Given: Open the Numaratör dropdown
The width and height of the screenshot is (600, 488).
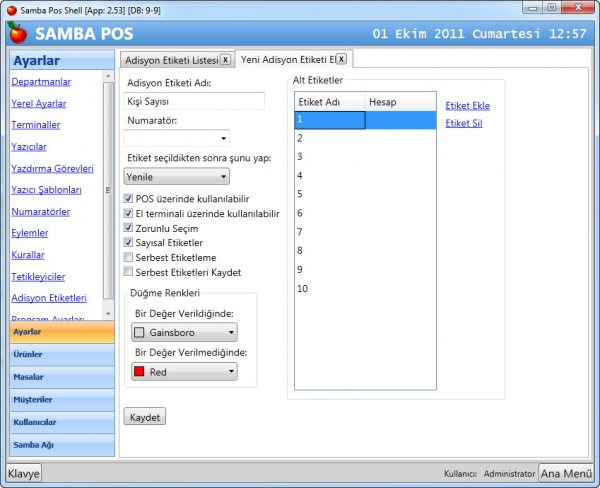Looking at the screenshot, I should [177, 138].
